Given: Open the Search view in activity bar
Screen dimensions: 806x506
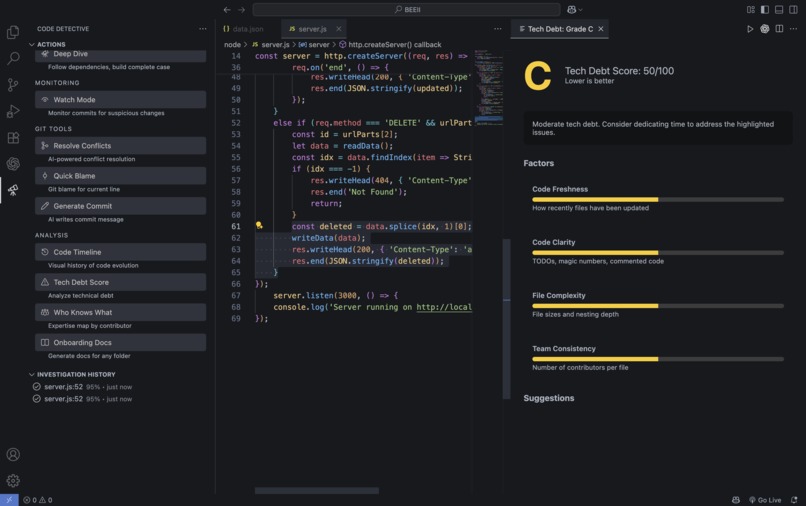Looking at the screenshot, I should pyautogui.click(x=13, y=58).
